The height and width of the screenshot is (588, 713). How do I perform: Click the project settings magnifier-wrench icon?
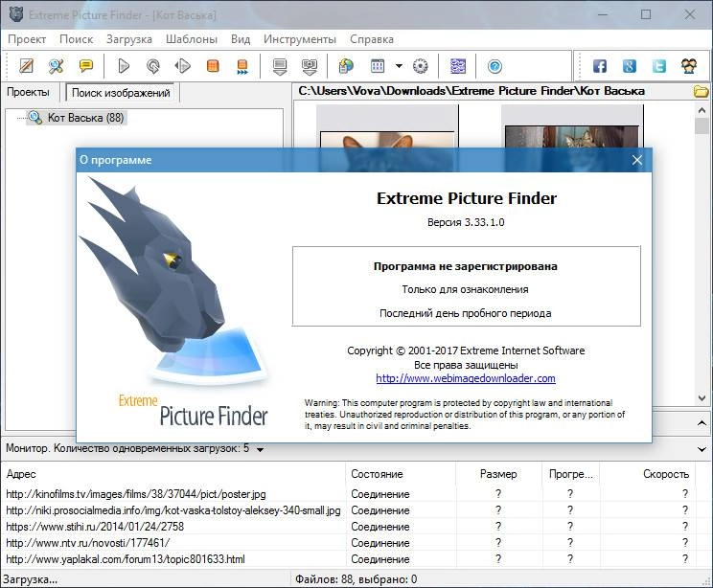(x=56, y=66)
